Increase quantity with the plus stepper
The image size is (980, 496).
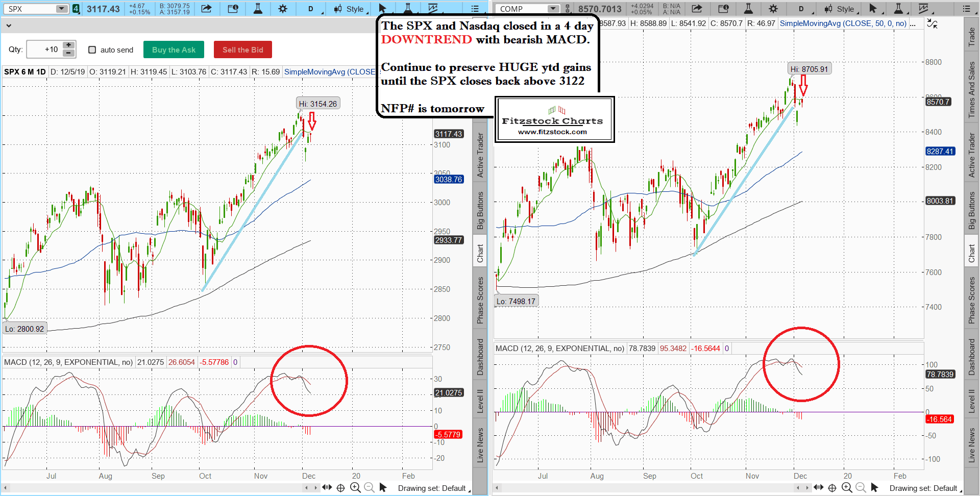[x=68, y=45]
